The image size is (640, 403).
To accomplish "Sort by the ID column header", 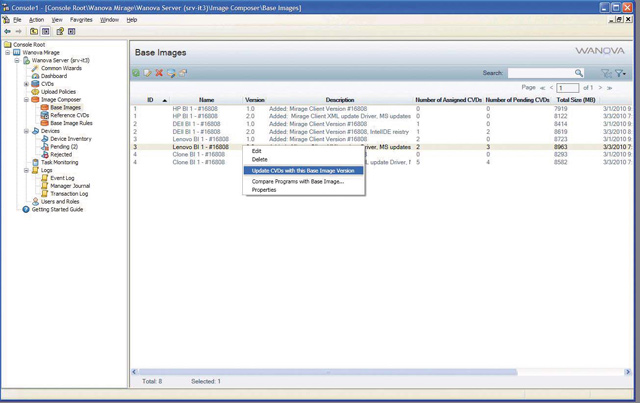I will [150, 100].
